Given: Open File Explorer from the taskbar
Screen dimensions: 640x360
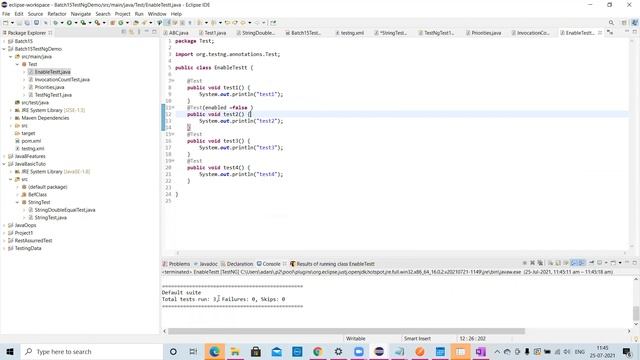Looking at the screenshot, I should coord(235,351).
